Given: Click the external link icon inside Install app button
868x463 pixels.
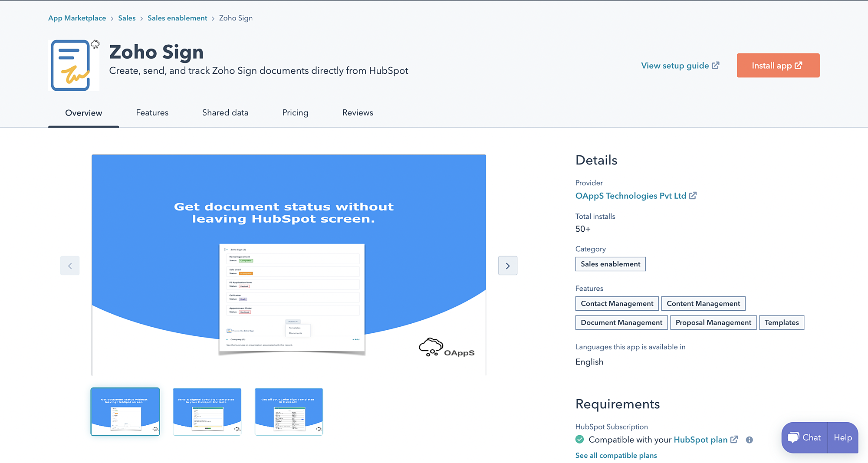Looking at the screenshot, I should 799,66.
